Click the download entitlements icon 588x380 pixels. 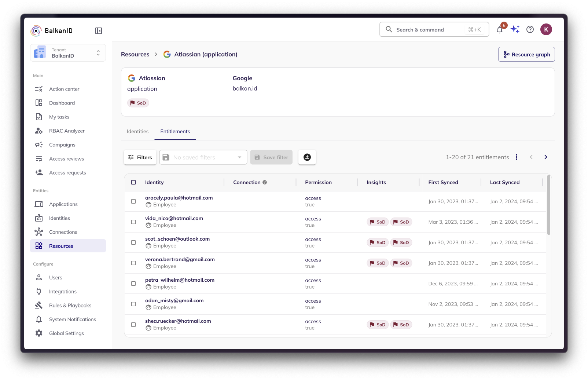click(x=307, y=157)
